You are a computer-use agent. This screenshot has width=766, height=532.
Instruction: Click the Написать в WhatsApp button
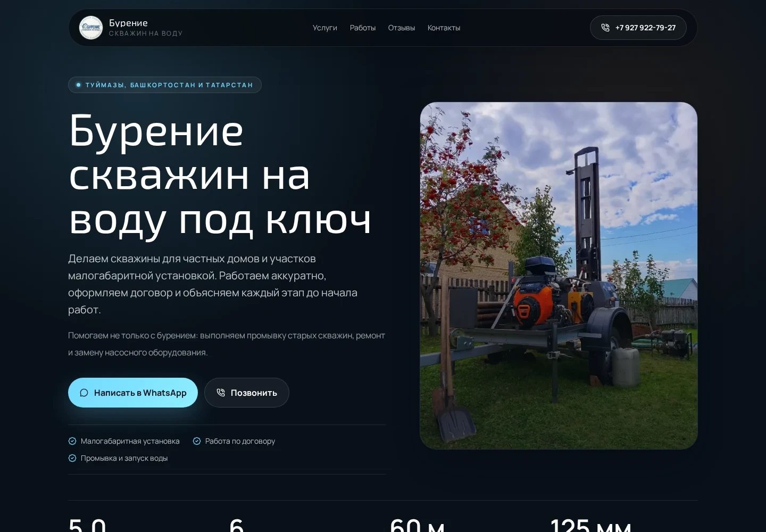[133, 393]
